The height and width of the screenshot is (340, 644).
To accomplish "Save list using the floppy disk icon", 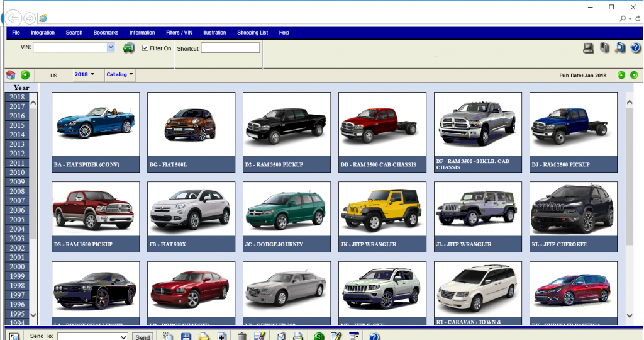I will tap(186, 336).
